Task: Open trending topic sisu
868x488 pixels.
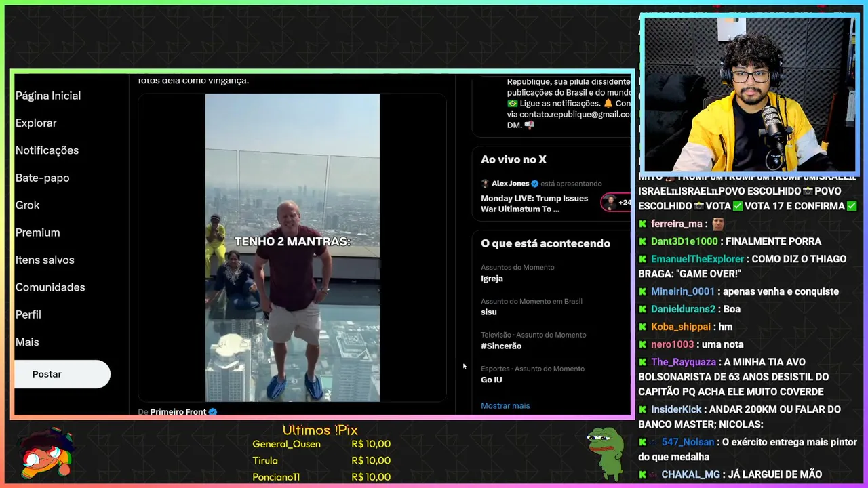Action: (x=489, y=312)
